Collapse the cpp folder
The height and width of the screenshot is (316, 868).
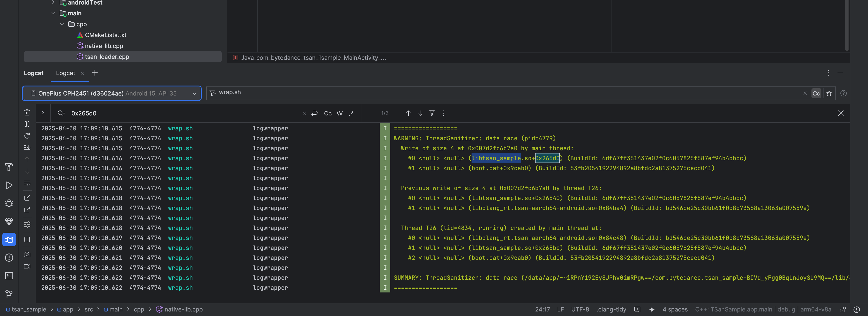coord(62,24)
